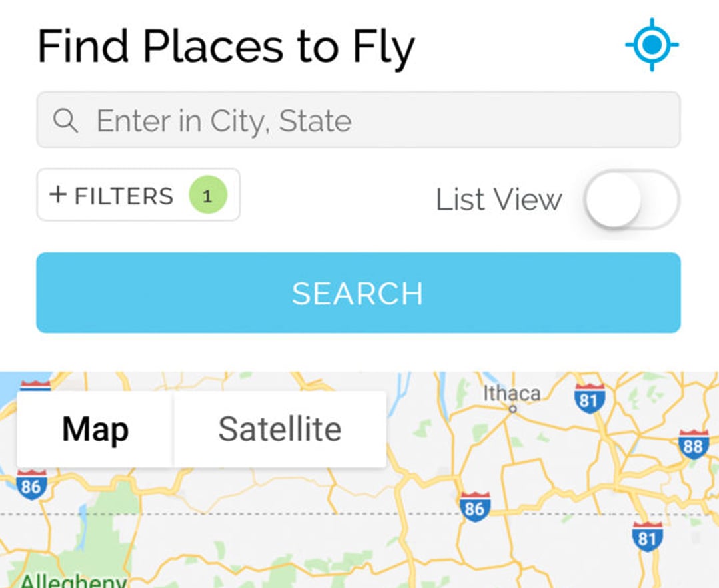
Task: Click the green filter count badge
Action: pos(208,194)
